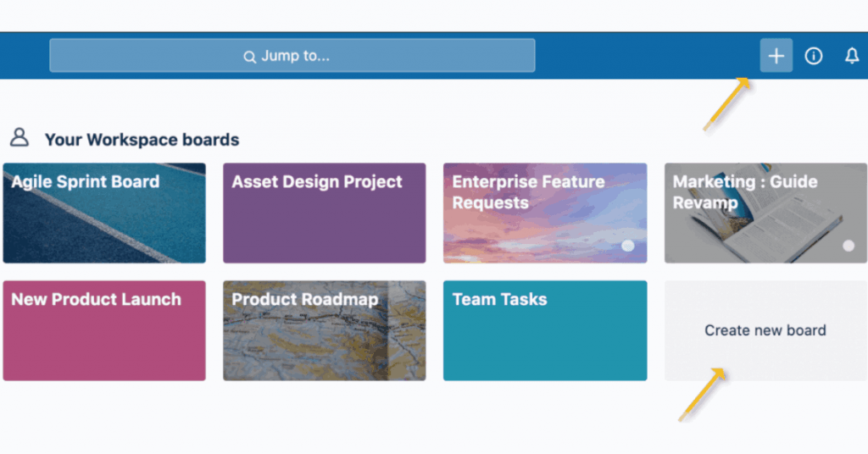Click the Jump to search field
This screenshot has height=454, width=868.
coord(292,55)
